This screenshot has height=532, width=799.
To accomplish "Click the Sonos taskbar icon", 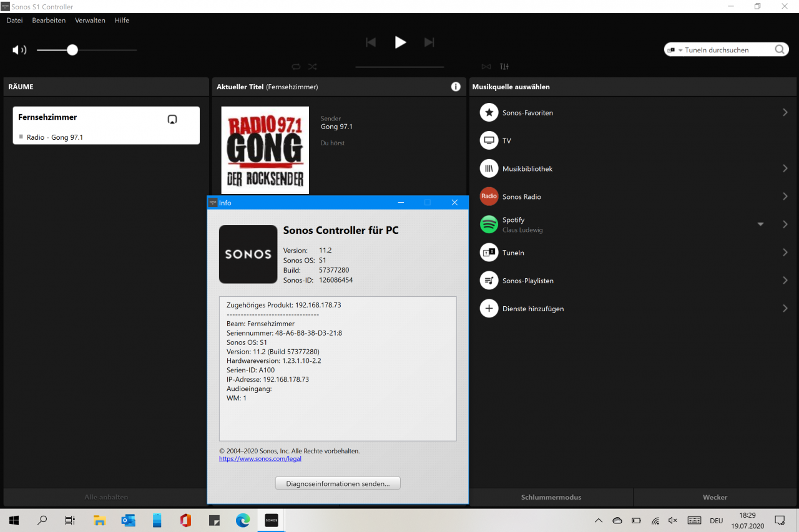I will pos(272,520).
